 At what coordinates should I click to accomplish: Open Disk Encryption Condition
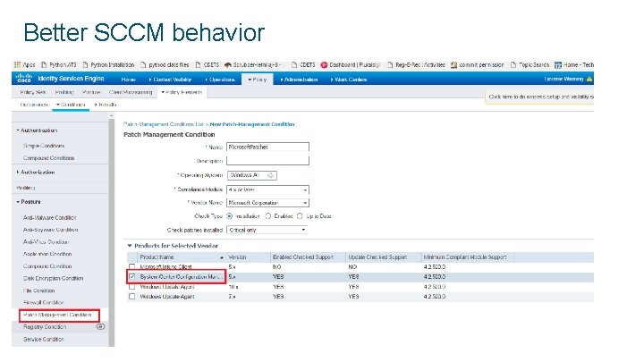click(53, 278)
